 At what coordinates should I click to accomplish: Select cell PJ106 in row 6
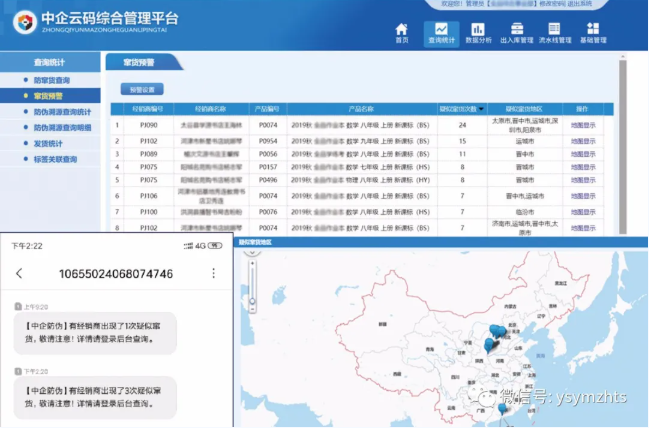[x=149, y=196]
